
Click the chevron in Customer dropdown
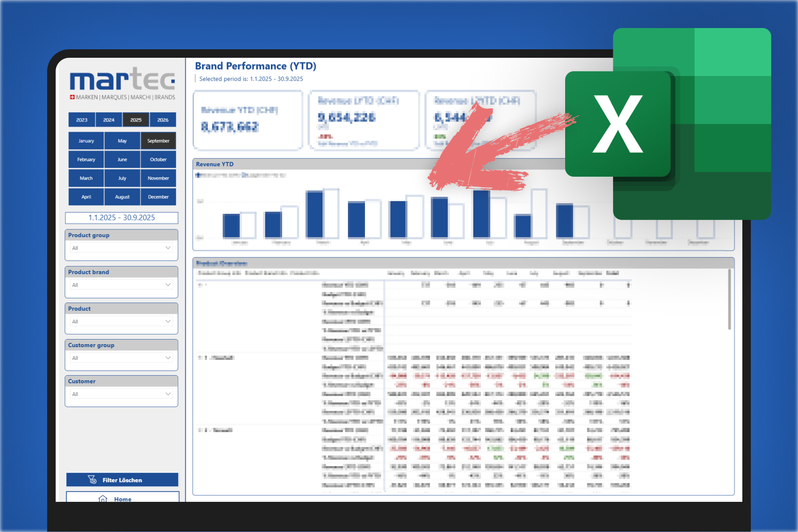coord(168,394)
